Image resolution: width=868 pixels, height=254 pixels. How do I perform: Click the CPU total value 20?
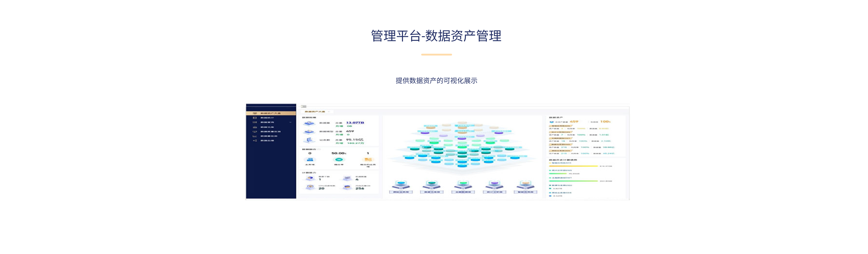[x=322, y=188]
